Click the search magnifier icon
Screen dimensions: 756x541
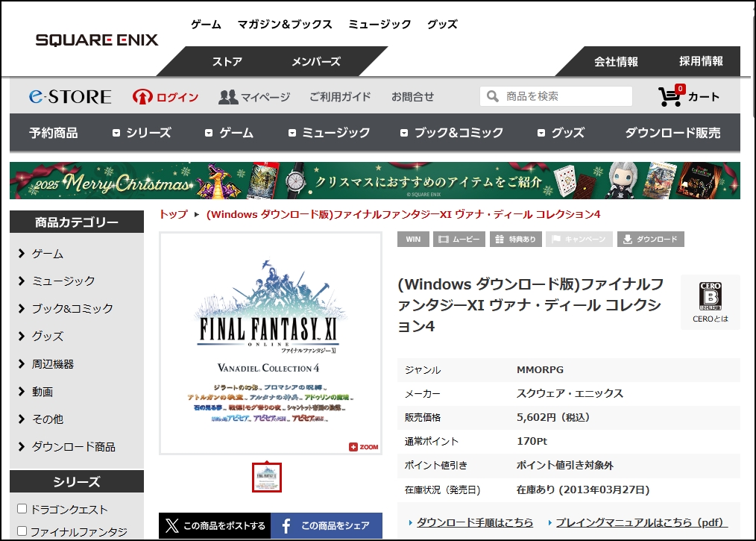(493, 96)
